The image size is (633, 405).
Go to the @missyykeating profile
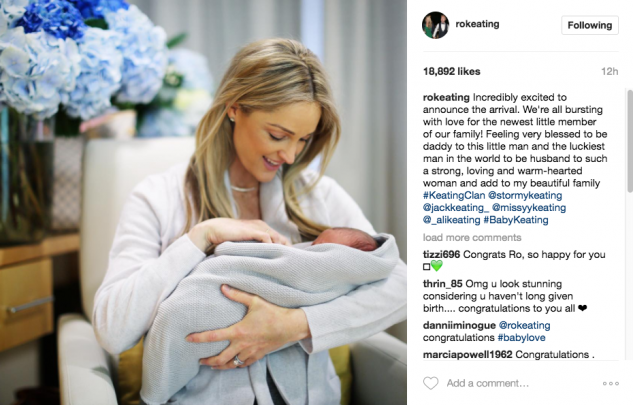(529, 208)
